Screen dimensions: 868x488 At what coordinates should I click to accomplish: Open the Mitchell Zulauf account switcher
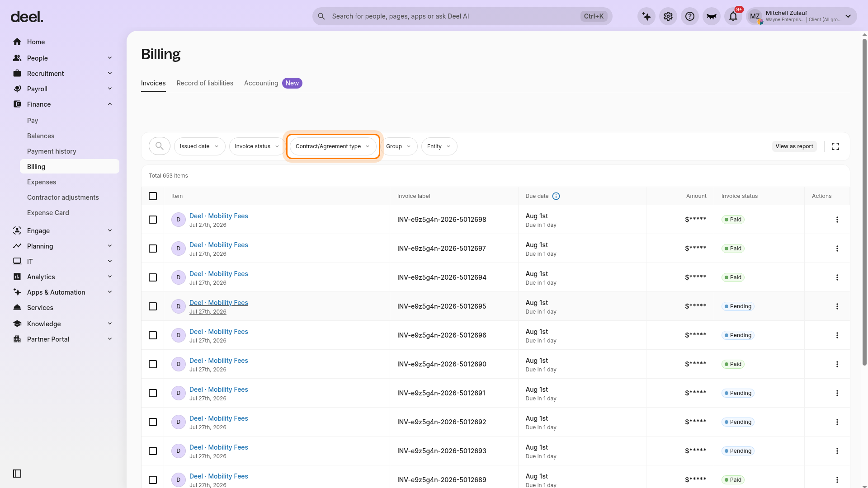pos(801,16)
